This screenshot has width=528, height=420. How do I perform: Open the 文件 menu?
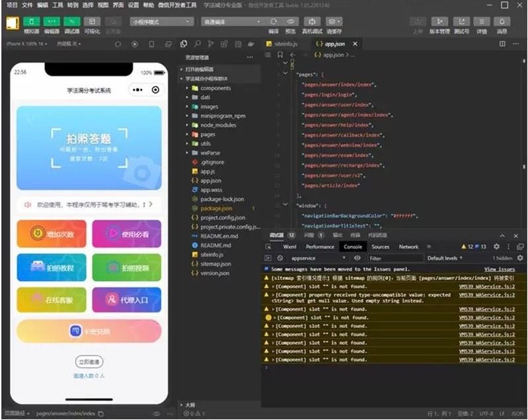(27, 5)
